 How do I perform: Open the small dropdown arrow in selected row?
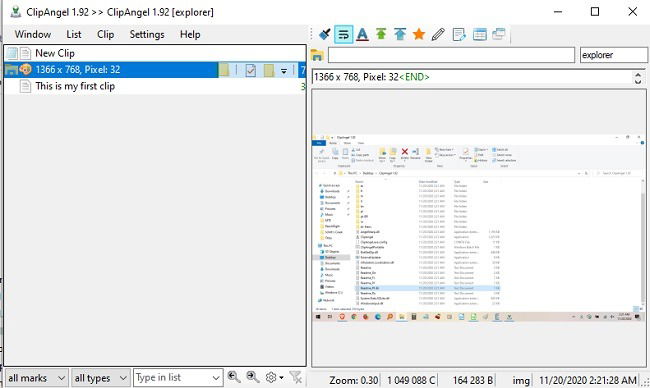pyautogui.click(x=284, y=71)
